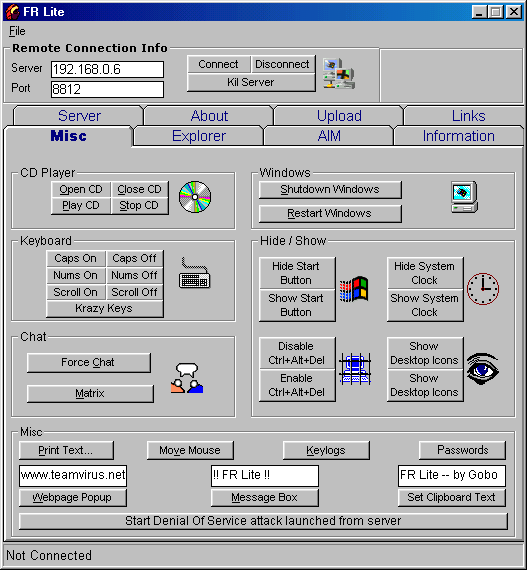Open the Upload tab

click(x=339, y=116)
